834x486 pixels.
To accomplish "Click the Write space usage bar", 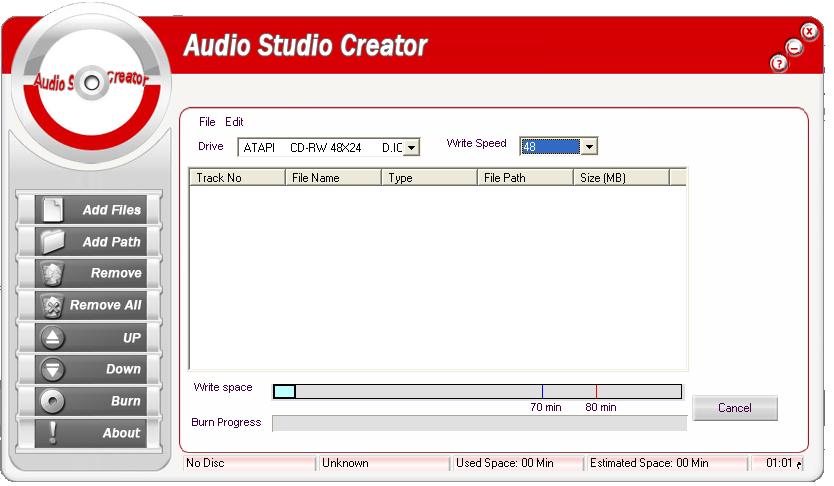I will (477, 391).
